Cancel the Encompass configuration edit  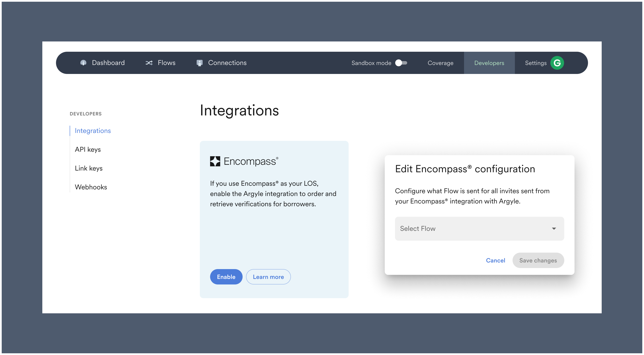coord(495,260)
